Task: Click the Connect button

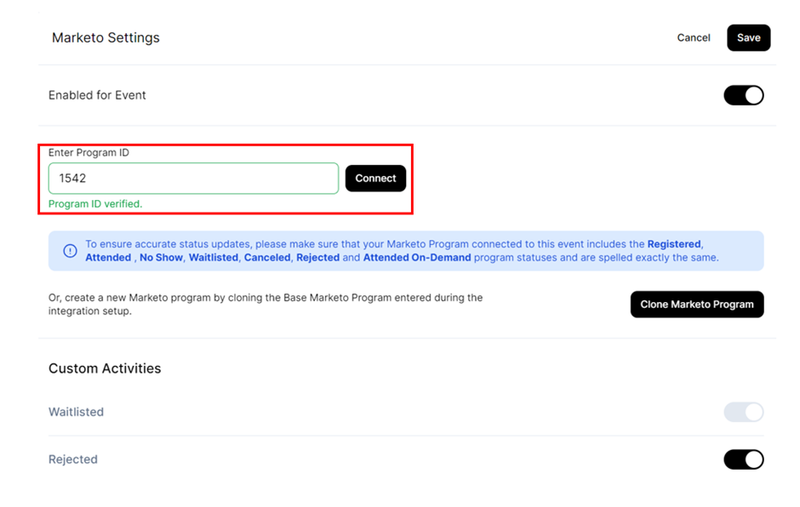Action: click(376, 179)
